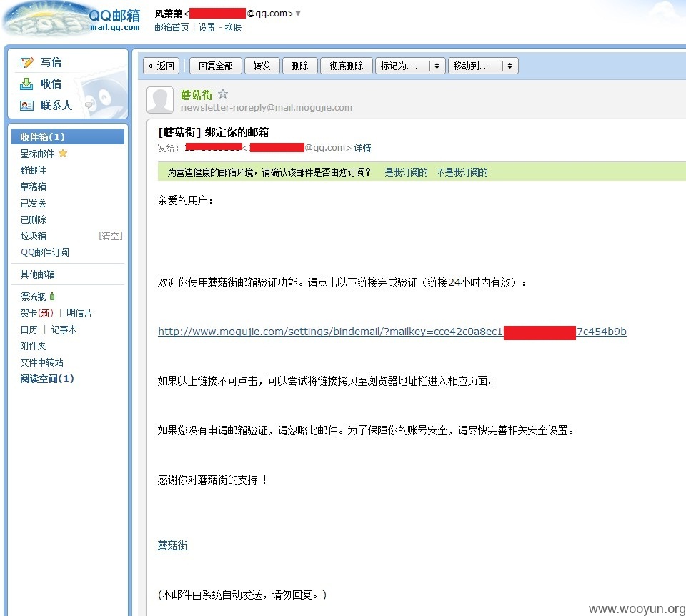Open 附件夹 in sidebar
The width and height of the screenshot is (686, 616).
[x=34, y=346]
